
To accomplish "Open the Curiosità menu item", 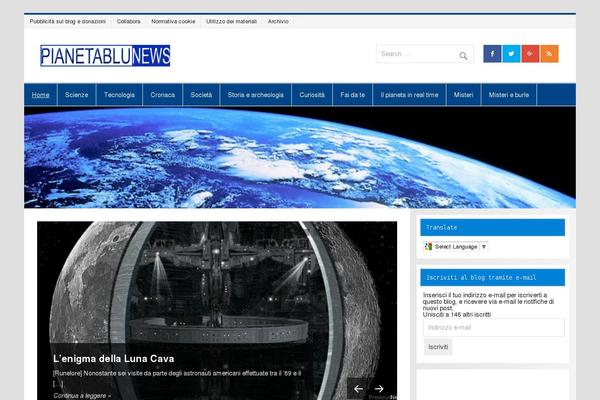I will coord(312,95).
